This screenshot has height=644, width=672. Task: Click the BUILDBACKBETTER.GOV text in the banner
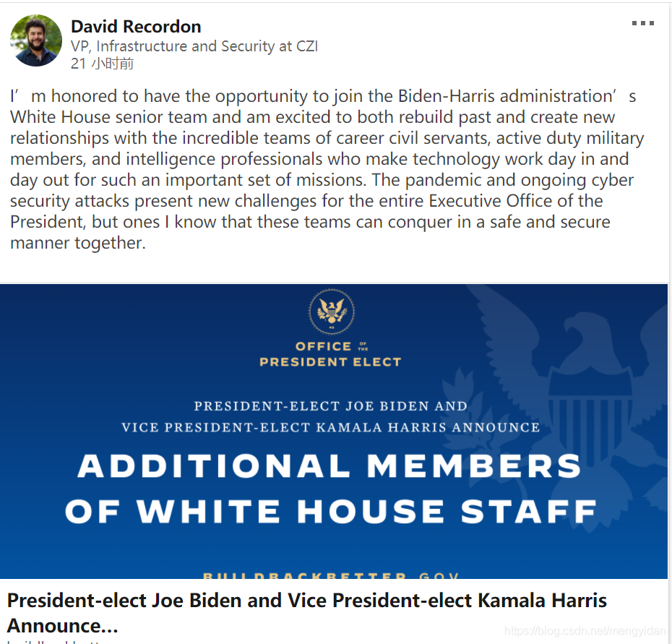(331, 575)
